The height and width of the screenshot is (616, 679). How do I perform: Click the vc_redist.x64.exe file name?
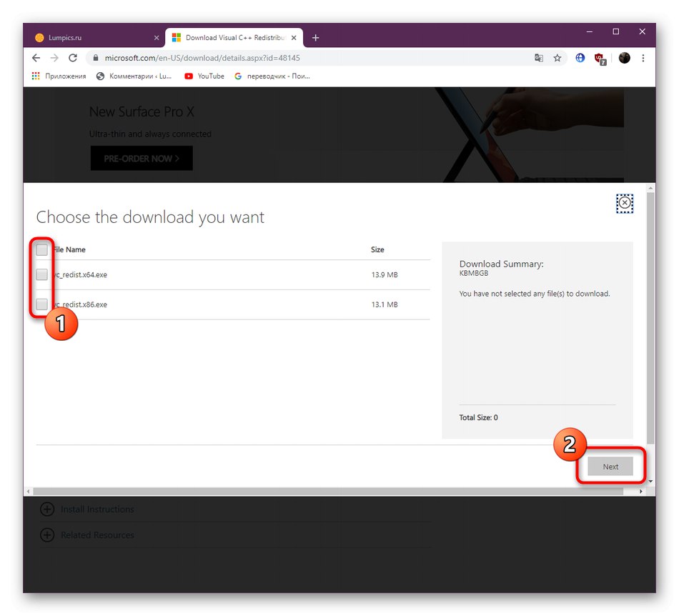point(79,275)
